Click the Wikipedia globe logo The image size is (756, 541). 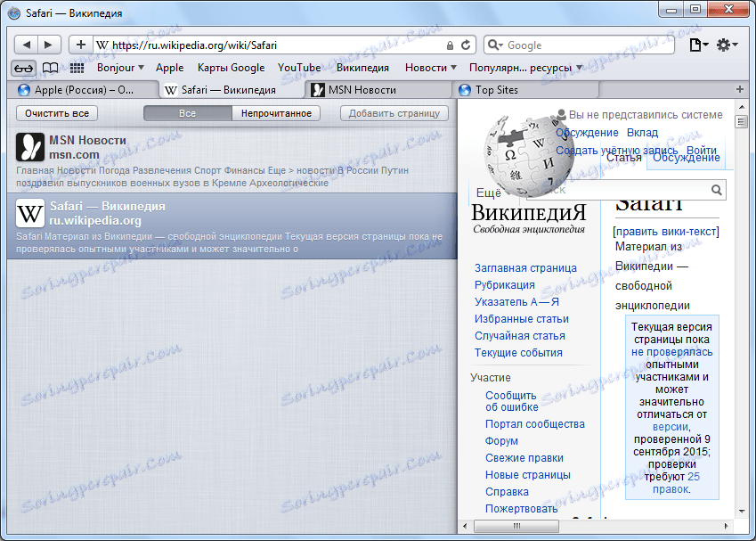[x=529, y=155]
